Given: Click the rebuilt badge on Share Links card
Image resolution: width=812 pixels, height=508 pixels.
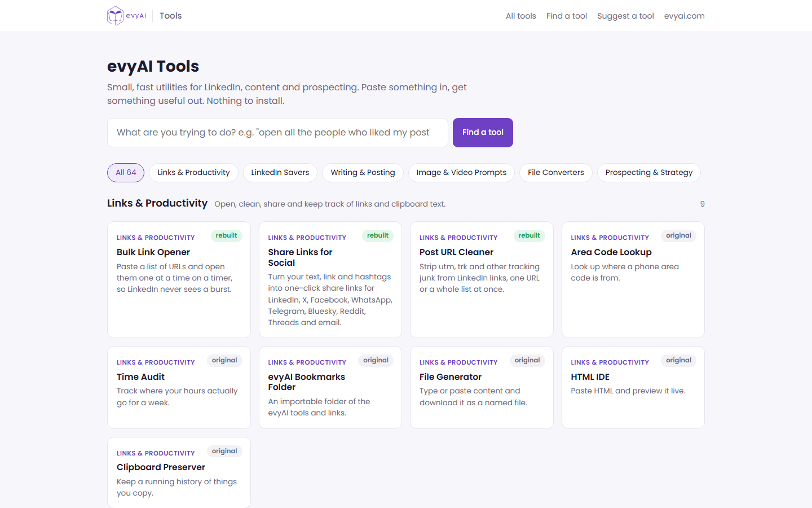Looking at the screenshot, I should tap(377, 236).
